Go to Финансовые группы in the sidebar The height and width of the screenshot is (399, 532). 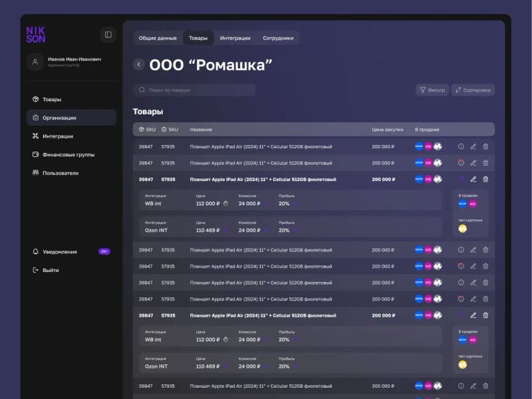coord(68,154)
